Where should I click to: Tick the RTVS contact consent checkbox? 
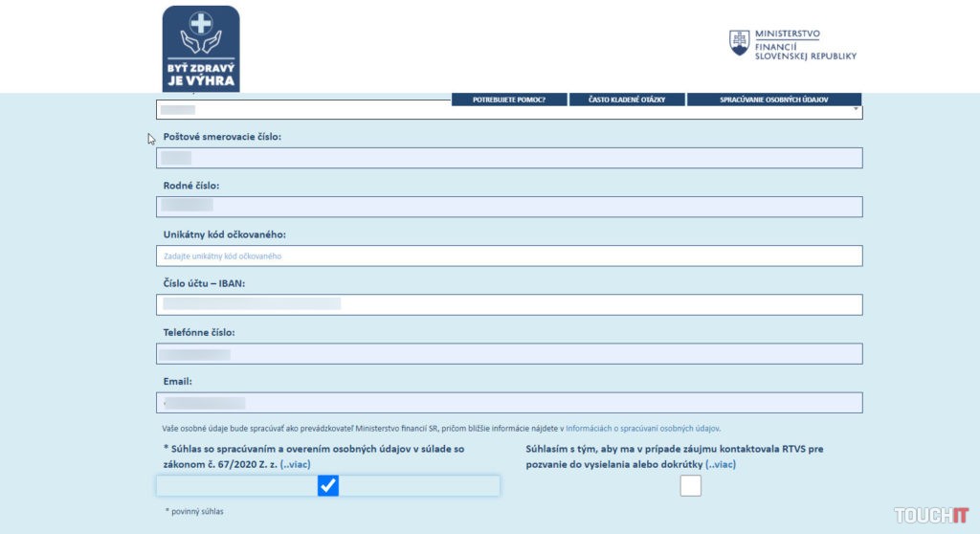[690, 486]
